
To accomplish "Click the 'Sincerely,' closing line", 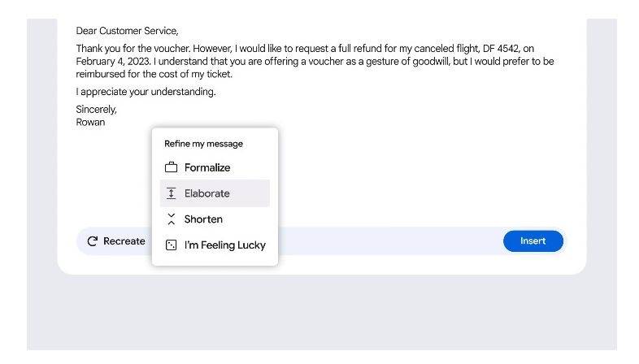I will [x=97, y=110].
